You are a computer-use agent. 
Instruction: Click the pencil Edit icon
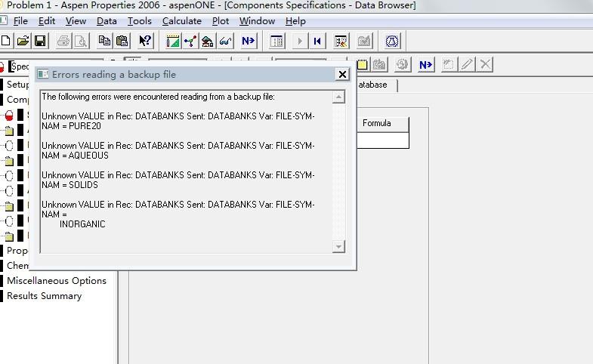pyautogui.click(x=467, y=65)
